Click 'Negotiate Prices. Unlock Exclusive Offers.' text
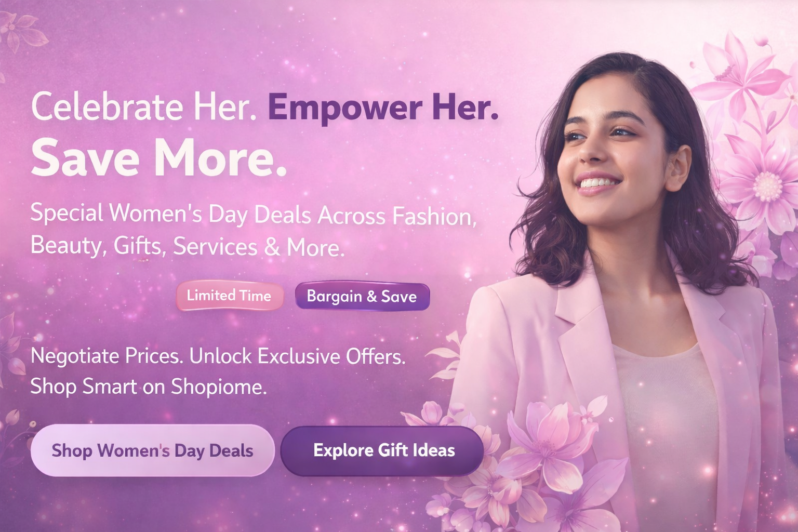 coord(218,356)
